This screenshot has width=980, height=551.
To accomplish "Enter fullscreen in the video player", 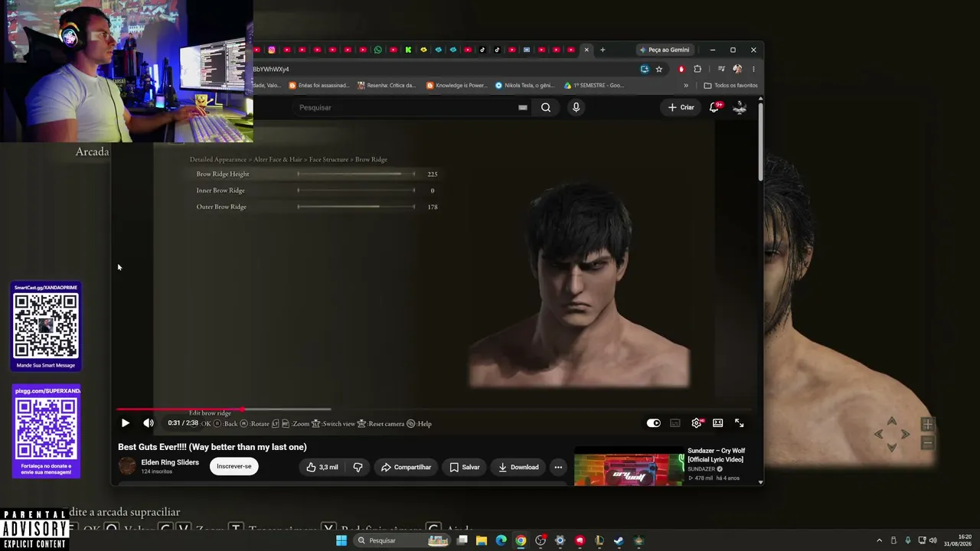I will (740, 423).
